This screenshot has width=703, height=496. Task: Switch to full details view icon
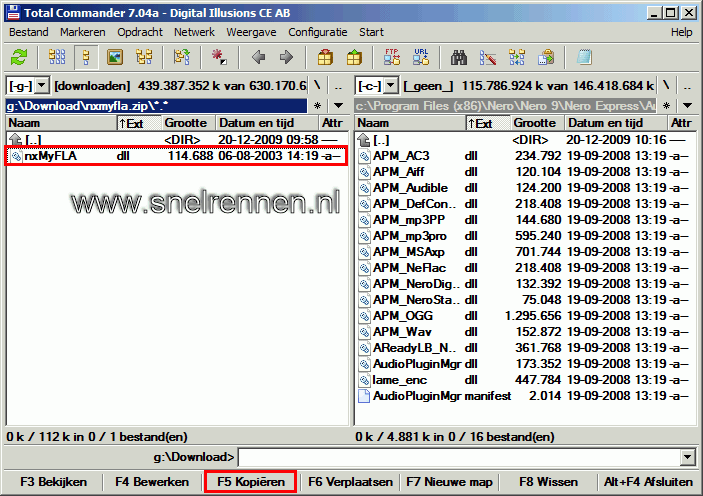pyautogui.click(x=86, y=57)
